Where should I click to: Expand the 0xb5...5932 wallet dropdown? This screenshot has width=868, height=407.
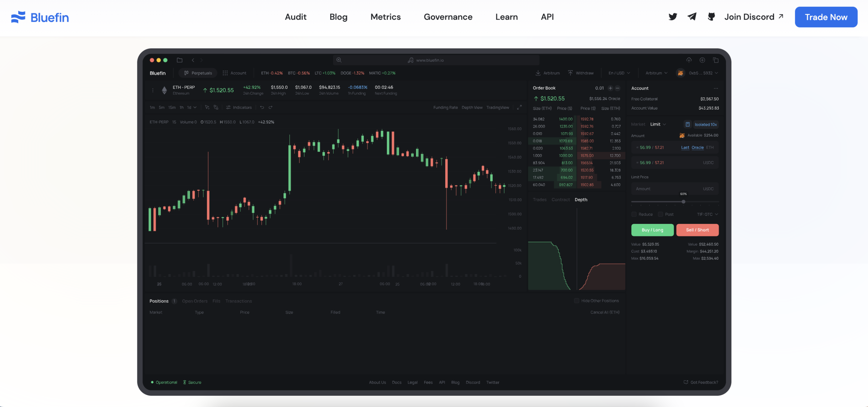click(x=704, y=73)
